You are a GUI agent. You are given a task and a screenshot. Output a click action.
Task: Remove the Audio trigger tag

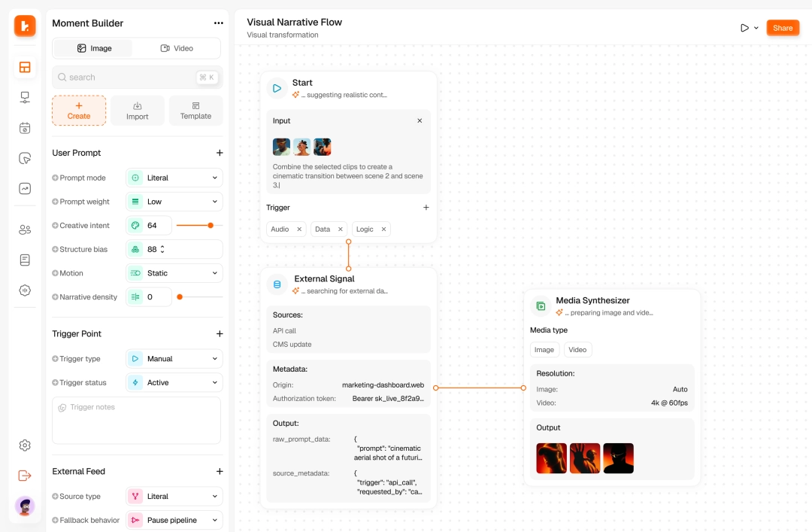point(299,230)
